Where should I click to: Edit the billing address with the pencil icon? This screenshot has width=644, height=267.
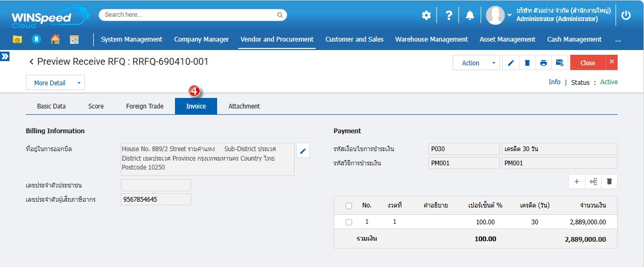(303, 151)
